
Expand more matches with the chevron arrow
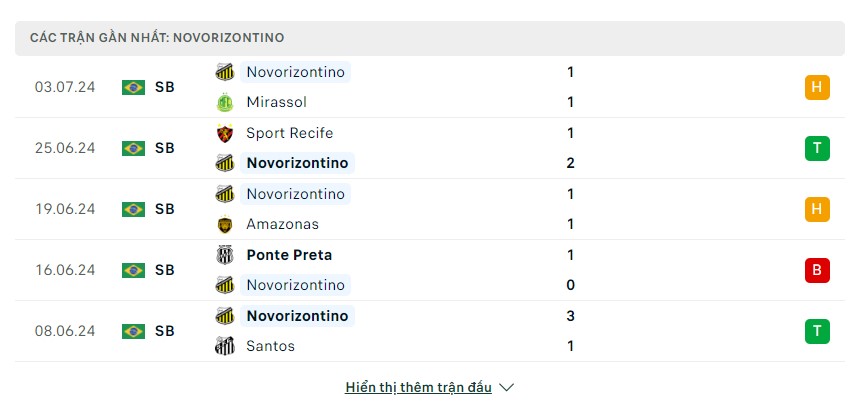click(x=507, y=388)
